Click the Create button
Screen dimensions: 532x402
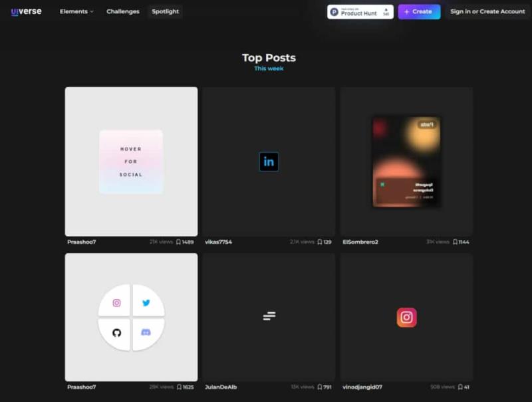click(419, 12)
